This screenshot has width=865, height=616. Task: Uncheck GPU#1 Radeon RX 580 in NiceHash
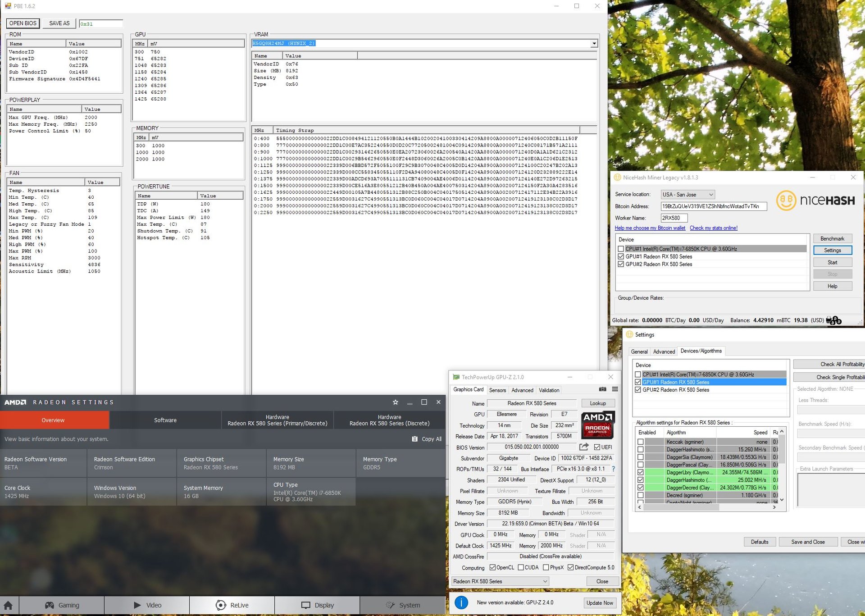[621, 256]
